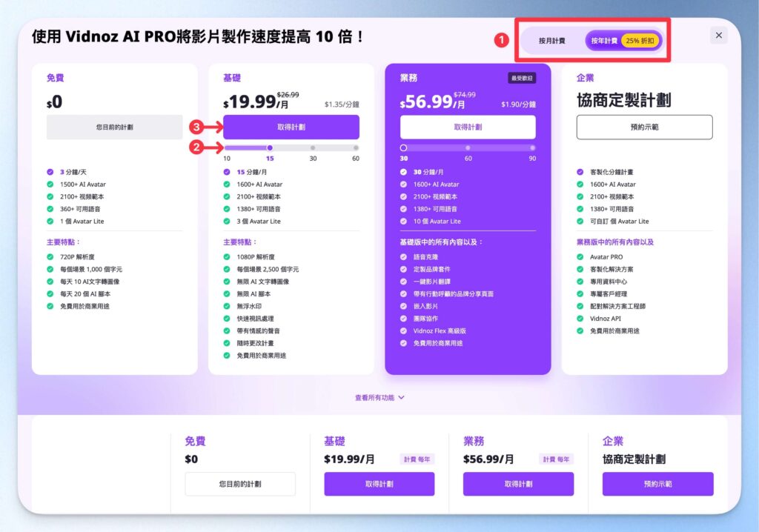Click check icon beside 專屬客戶經理
The height and width of the screenshot is (532, 759).
(x=580, y=293)
